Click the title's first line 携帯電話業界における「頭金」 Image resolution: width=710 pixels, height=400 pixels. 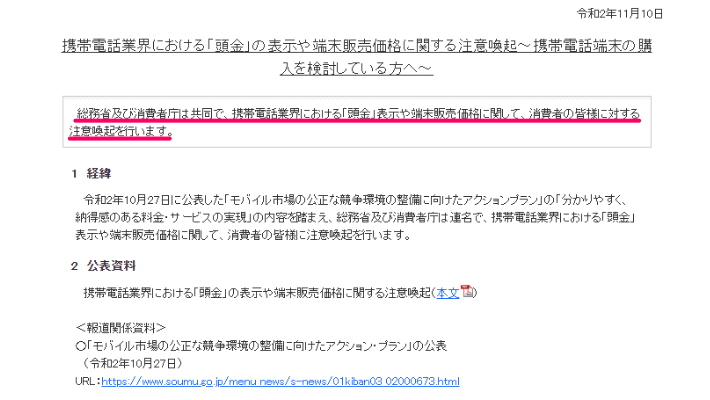357,46
